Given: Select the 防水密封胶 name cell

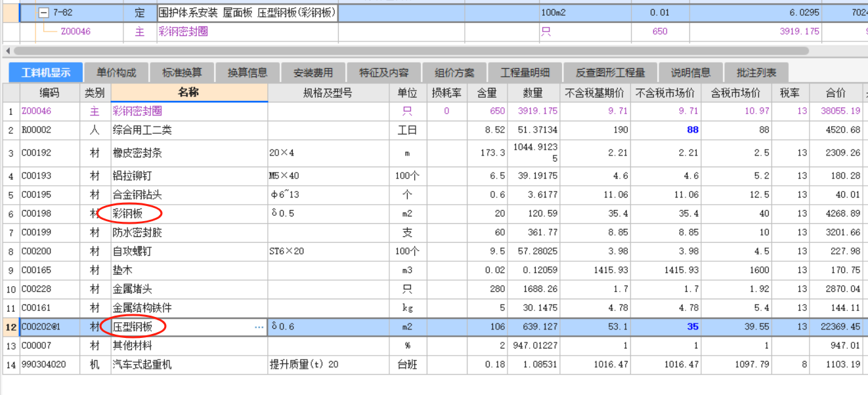Looking at the screenshot, I should (x=189, y=232).
